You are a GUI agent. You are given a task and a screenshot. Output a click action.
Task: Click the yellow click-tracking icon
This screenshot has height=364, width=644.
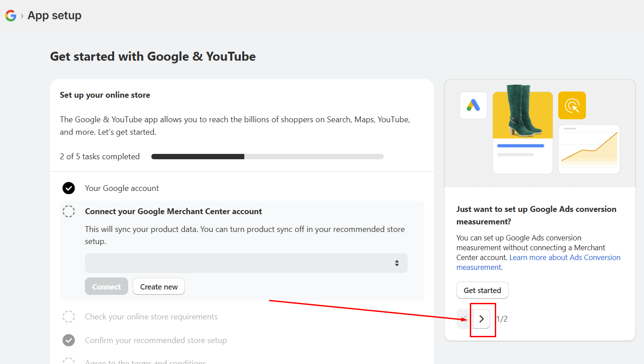(572, 105)
